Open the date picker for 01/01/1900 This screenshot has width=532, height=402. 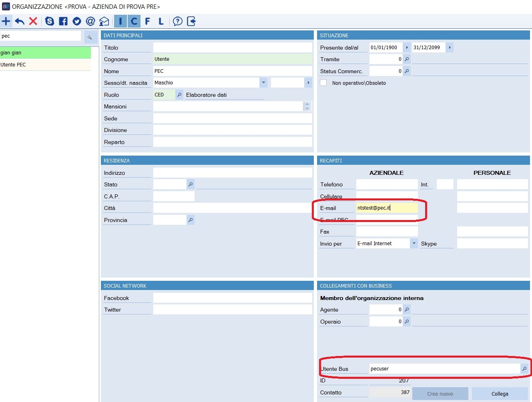[x=407, y=48]
